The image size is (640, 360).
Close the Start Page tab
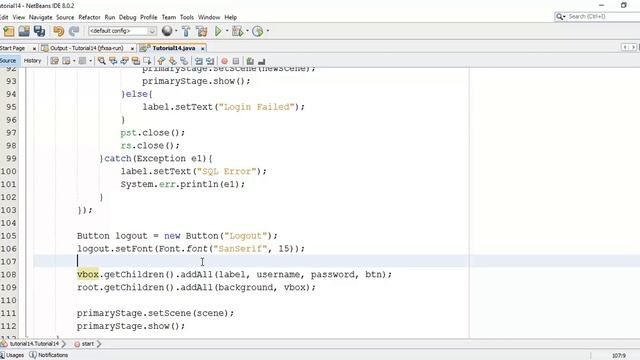[x=34, y=49]
